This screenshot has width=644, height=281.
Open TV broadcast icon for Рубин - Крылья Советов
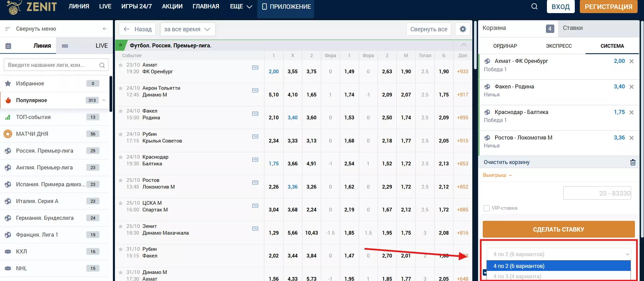255,136
